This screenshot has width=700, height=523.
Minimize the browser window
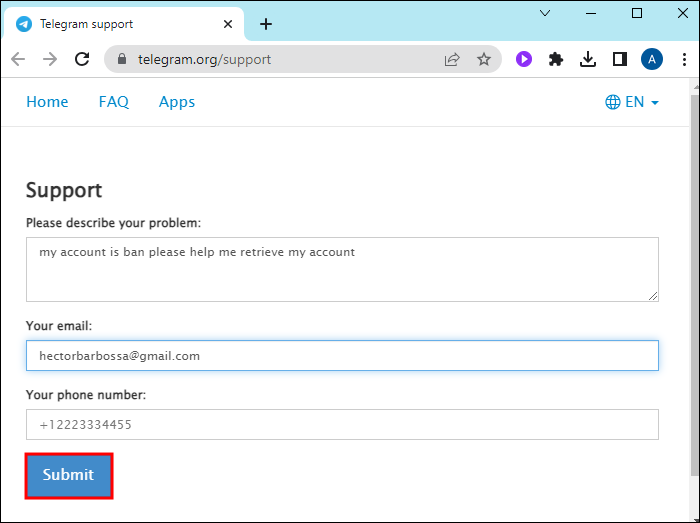click(591, 13)
